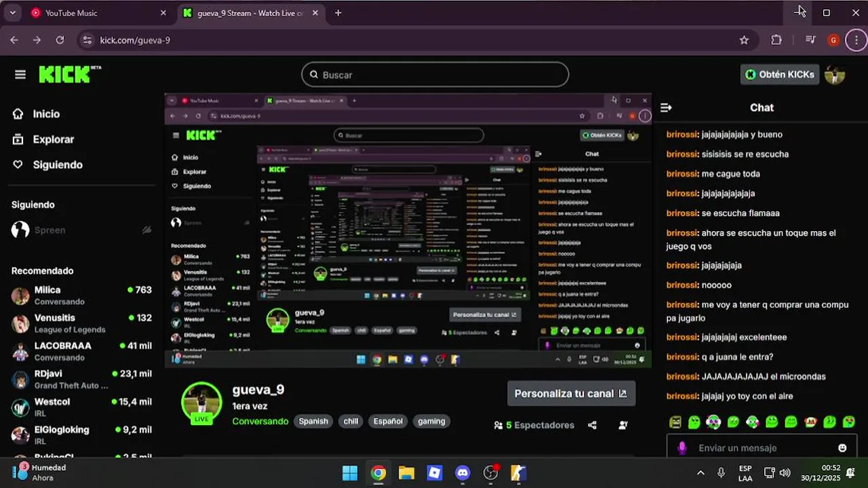Open Discord from the taskbar
The height and width of the screenshot is (488, 868).
[x=462, y=472]
